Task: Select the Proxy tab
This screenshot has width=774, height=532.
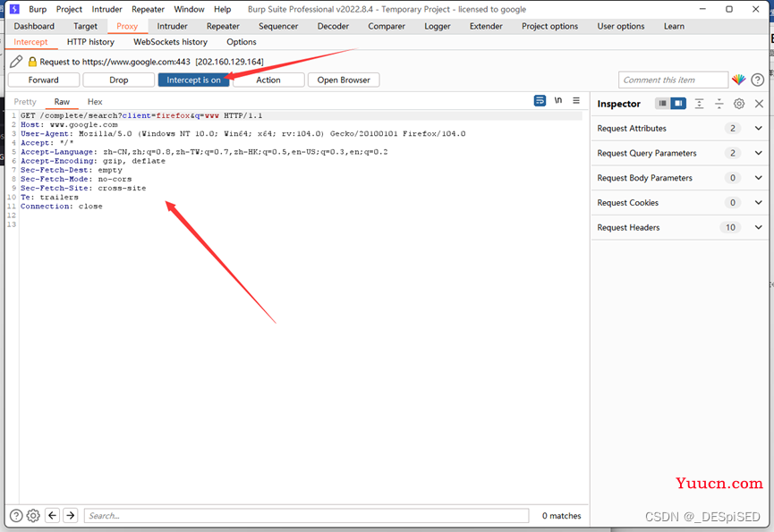Action: click(x=127, y=26)
